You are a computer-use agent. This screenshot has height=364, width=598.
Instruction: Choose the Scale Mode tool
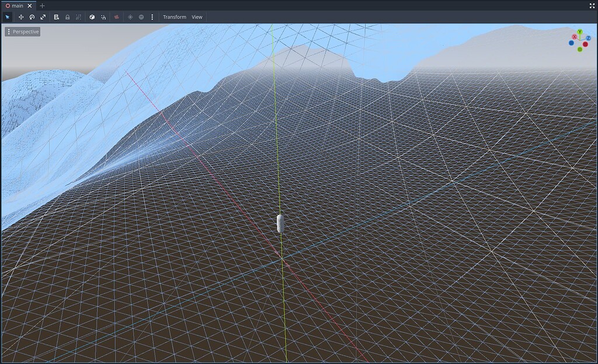click(x=42, y=17)
